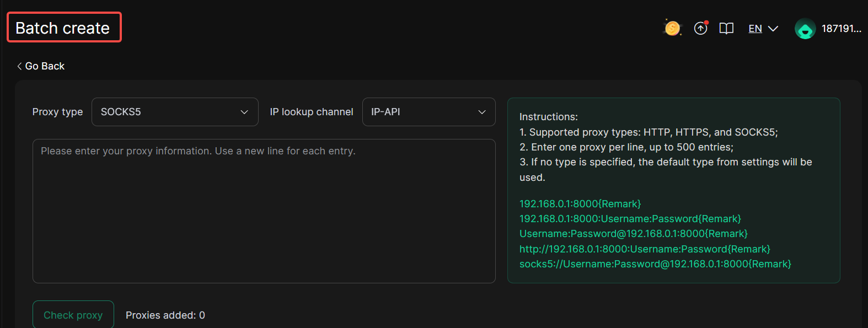The width and height of the screenshot is (868, 328).
Task: Open the gold coin rewards icon
Action: (x=672, y=28)
